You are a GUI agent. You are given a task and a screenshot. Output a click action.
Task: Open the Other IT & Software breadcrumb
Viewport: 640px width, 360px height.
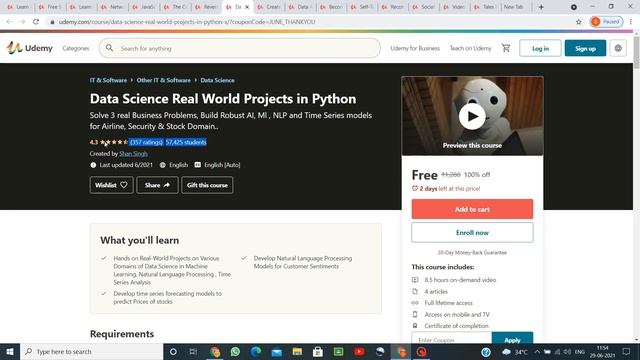click(164, 80)
